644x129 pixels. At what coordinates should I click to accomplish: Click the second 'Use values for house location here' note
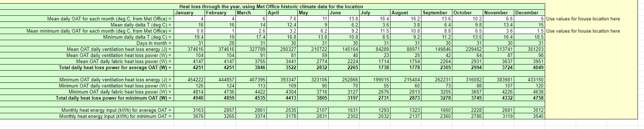tap(583, 31)
